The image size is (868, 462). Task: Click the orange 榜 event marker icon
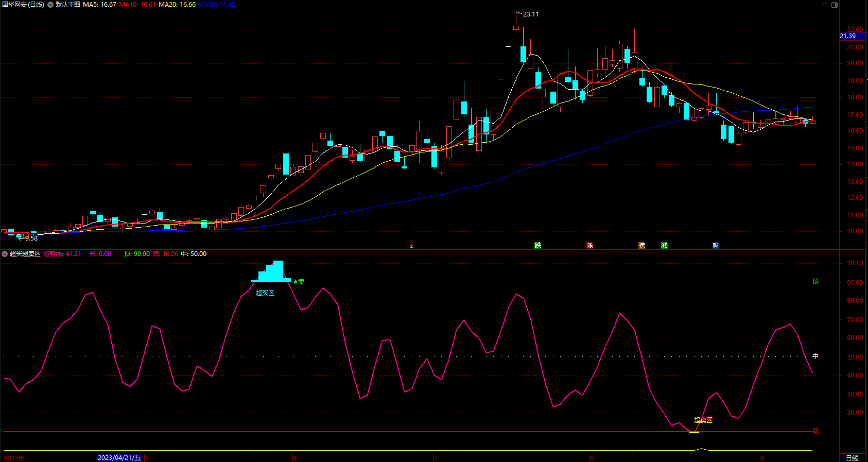click(x=641, y=246)
